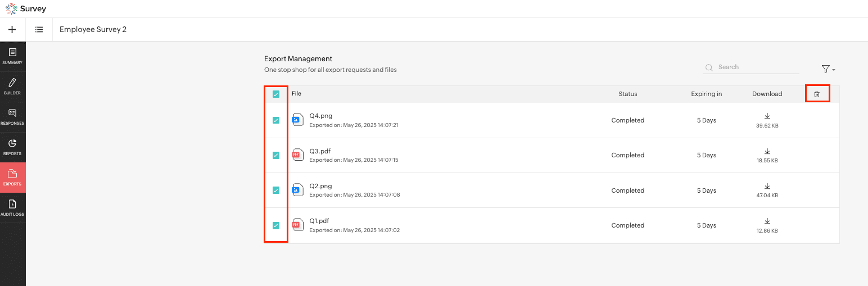
Task: Download the Q2.png export file
Action: coord(767,187)
